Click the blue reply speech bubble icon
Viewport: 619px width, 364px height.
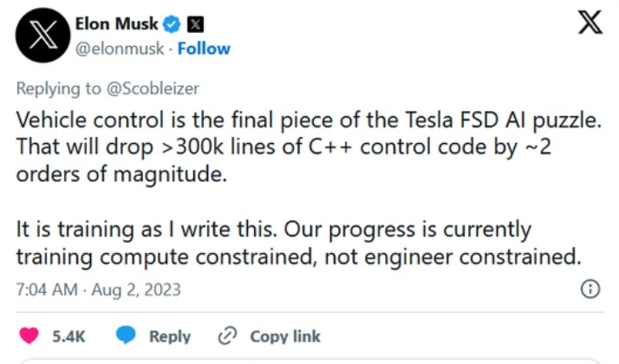[126, 335]
